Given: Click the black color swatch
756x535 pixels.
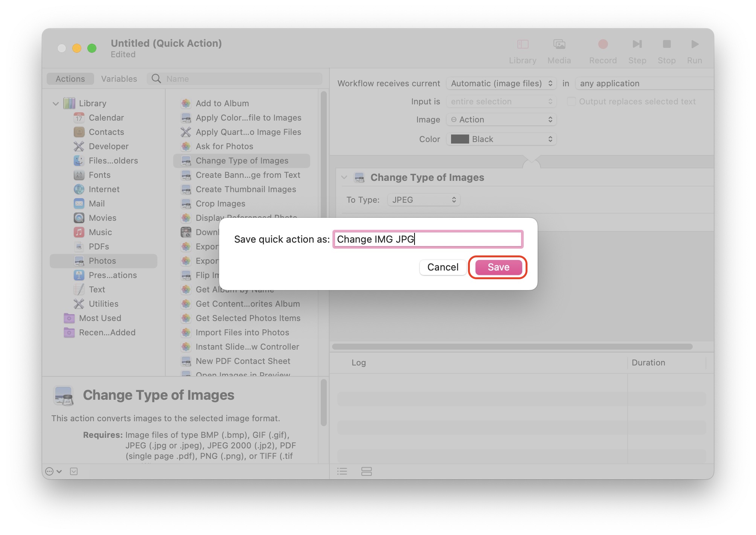Looking at the screenshot, I should 460,139.
